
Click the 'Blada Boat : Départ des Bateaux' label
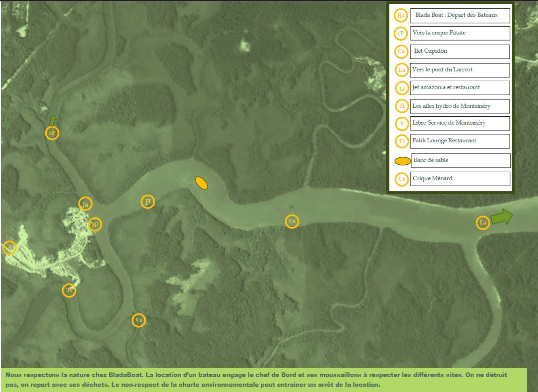[460, 15]
